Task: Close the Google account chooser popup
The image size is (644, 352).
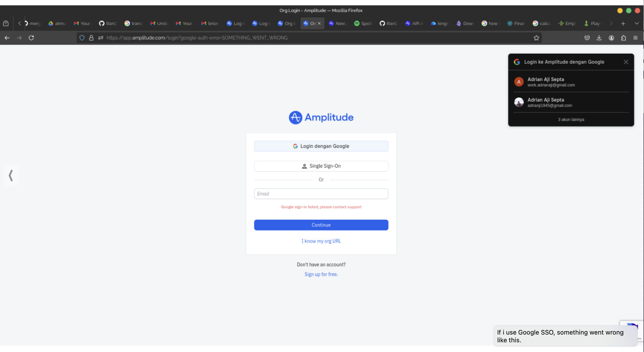Action: click(x=626, y=62)
